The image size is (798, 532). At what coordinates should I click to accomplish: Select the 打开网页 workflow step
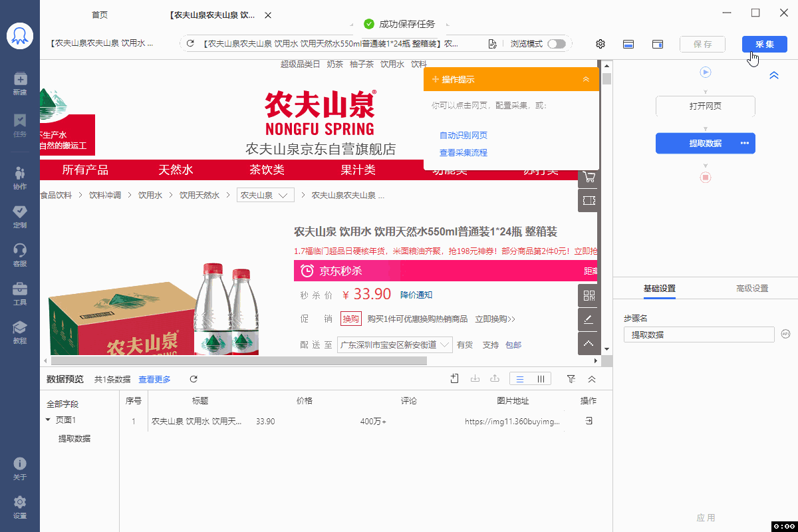coord(706,106)
